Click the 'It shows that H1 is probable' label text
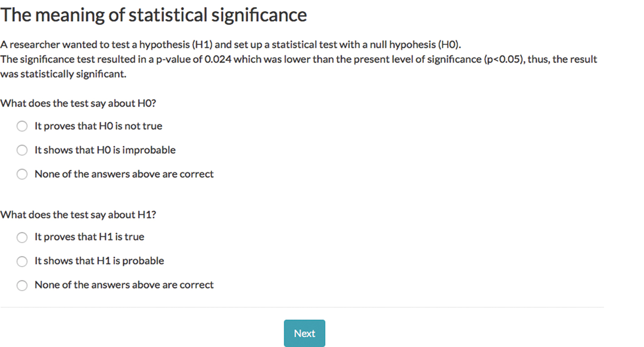The height and width of the screenshot is (347, 644). 99,261
